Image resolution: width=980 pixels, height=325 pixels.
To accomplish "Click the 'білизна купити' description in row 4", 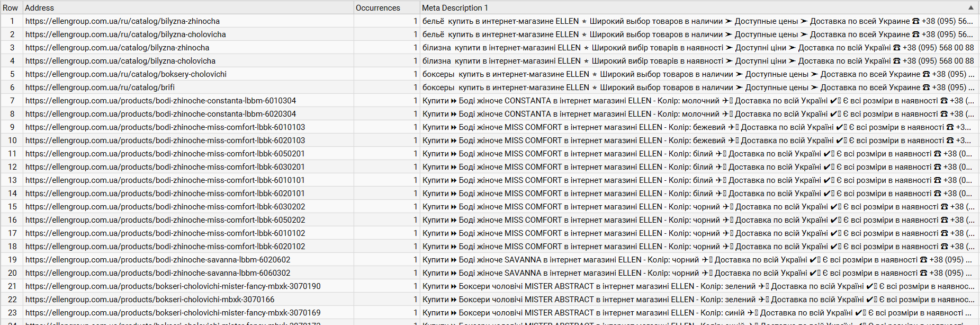I will pyautogui.click(x=699, y=61).
